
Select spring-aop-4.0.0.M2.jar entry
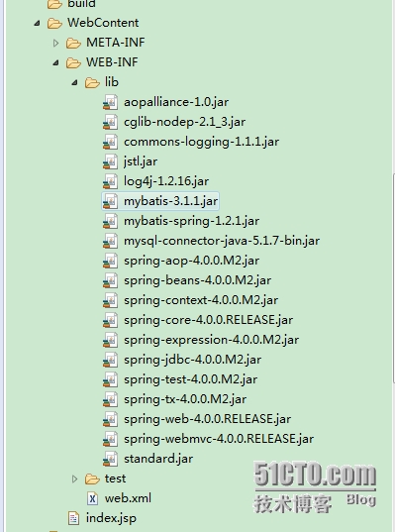(x=192, y=261)
